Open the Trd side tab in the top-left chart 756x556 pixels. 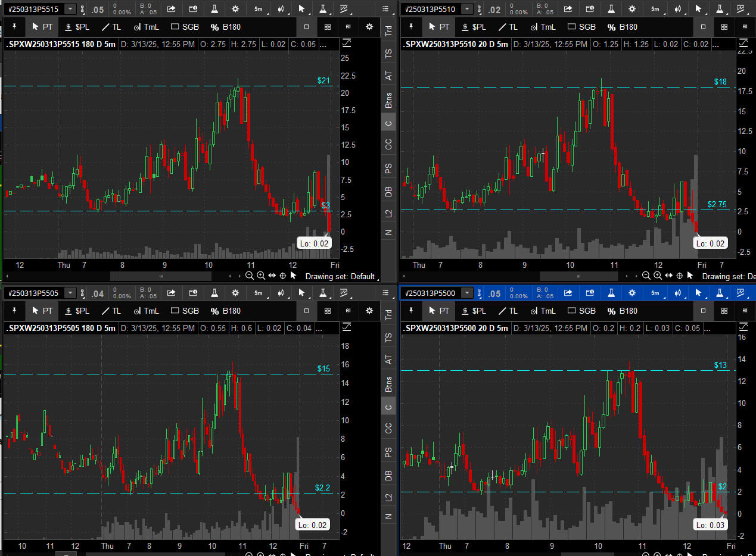(x=388, y=32)
